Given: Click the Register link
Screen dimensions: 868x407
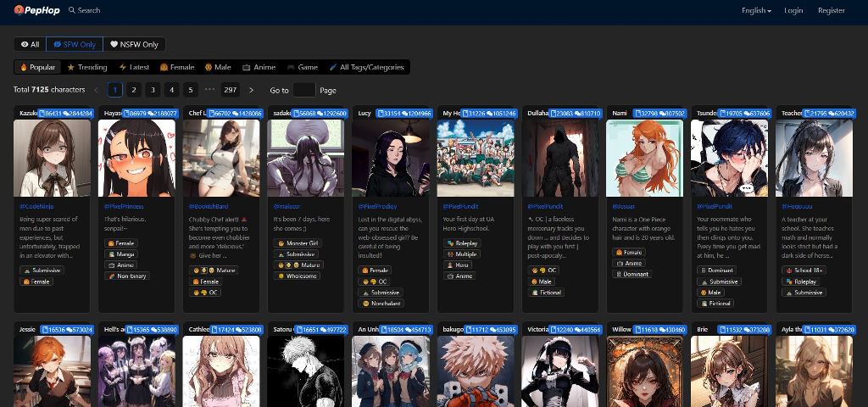Looking at the screenshot, I should click(831, 10).
